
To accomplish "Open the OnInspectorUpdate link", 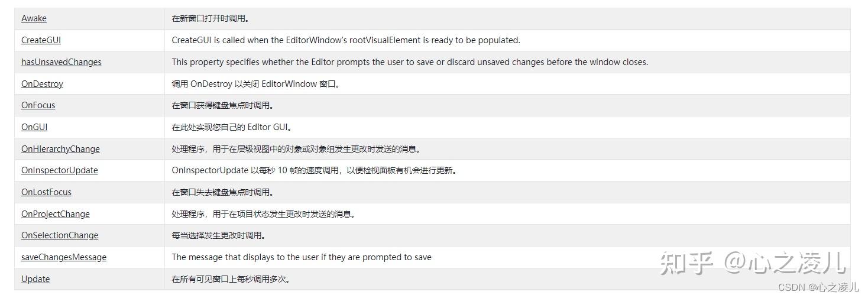I will coord(60,170).
